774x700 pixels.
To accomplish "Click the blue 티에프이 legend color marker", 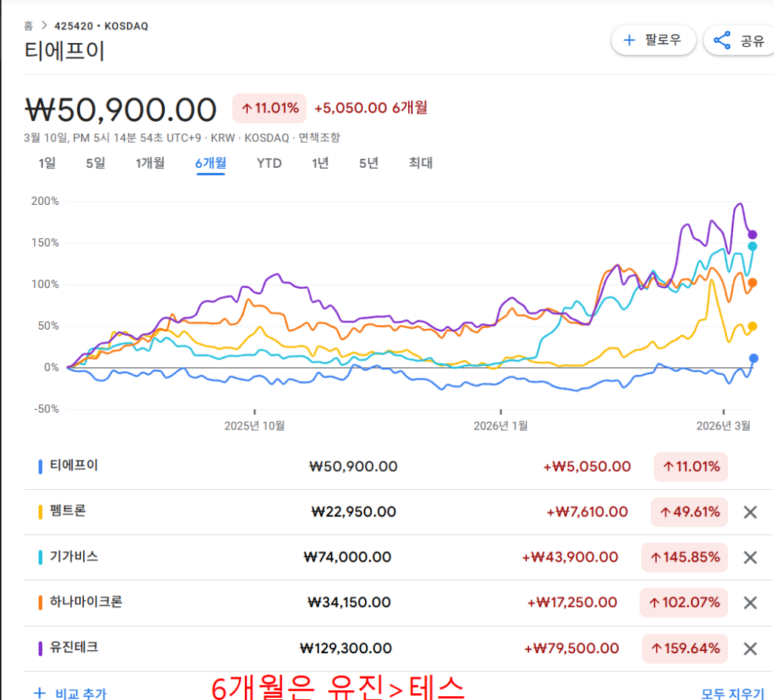I will 40,467.
